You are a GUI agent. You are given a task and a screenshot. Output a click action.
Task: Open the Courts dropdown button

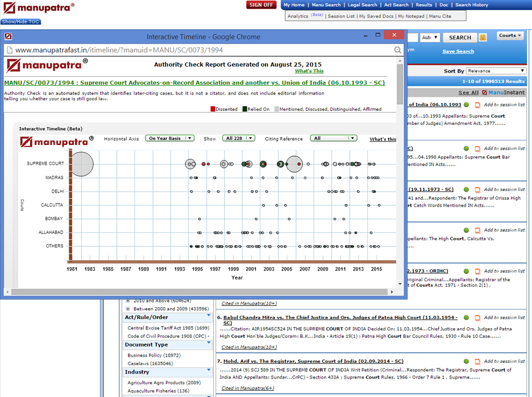510,36
